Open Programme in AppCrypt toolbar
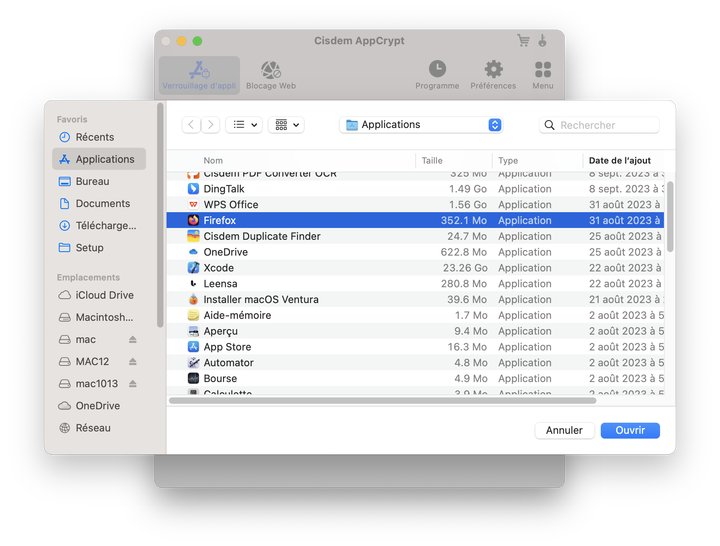The width and height of the screenshot is (720, 546). 437,75
